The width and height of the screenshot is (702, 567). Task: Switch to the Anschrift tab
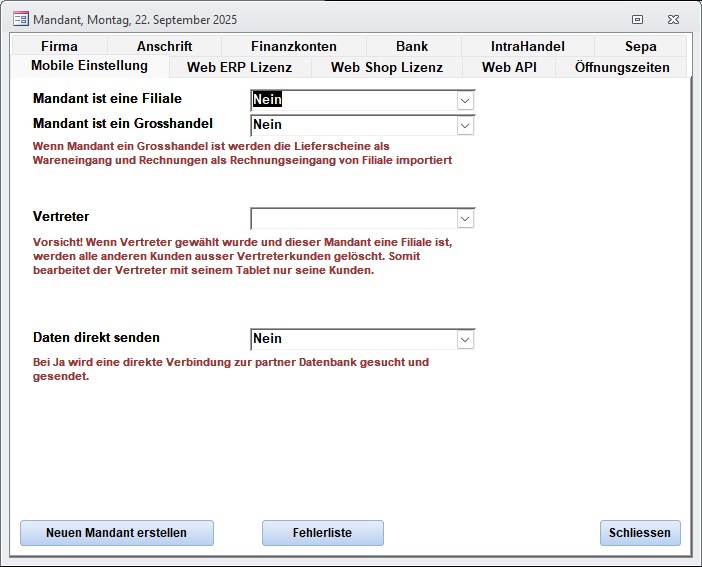(164, 46)
